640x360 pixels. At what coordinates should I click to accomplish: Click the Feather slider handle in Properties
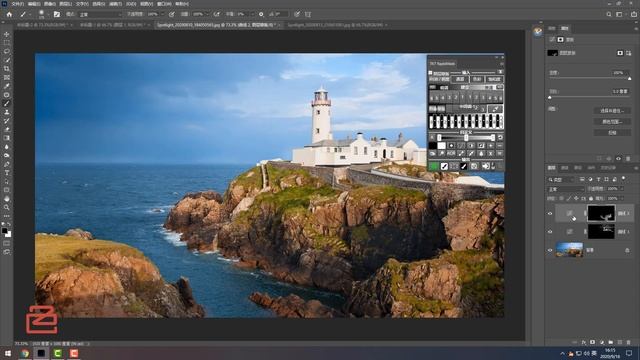pos(550,98)
